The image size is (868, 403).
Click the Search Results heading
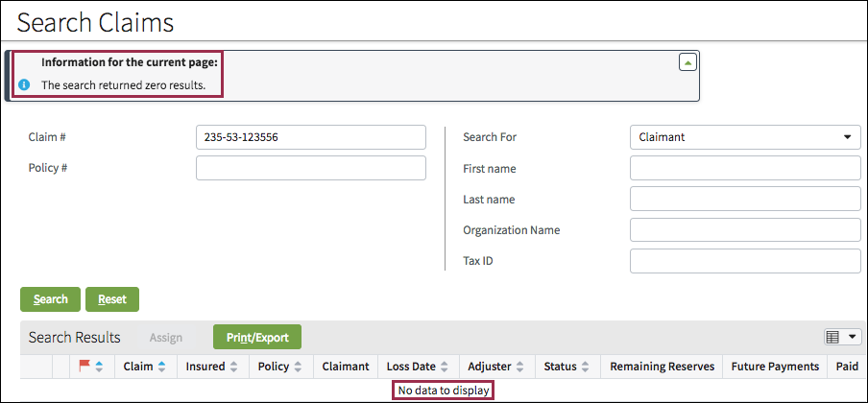74,337
